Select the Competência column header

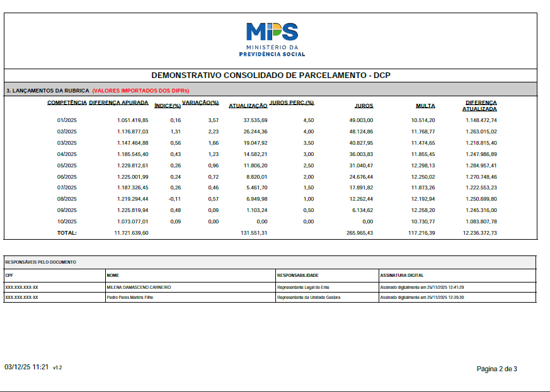pyautogui.click(x=67, y=103)
